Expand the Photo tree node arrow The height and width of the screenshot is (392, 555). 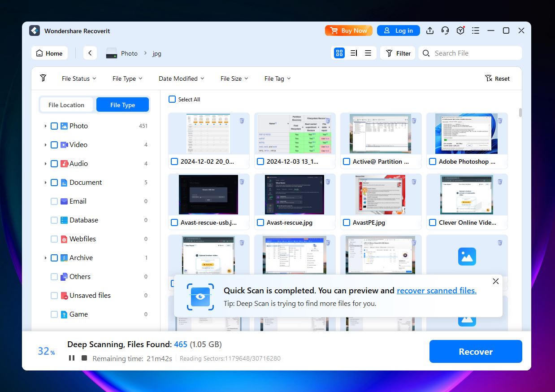(x=45, y=126)
